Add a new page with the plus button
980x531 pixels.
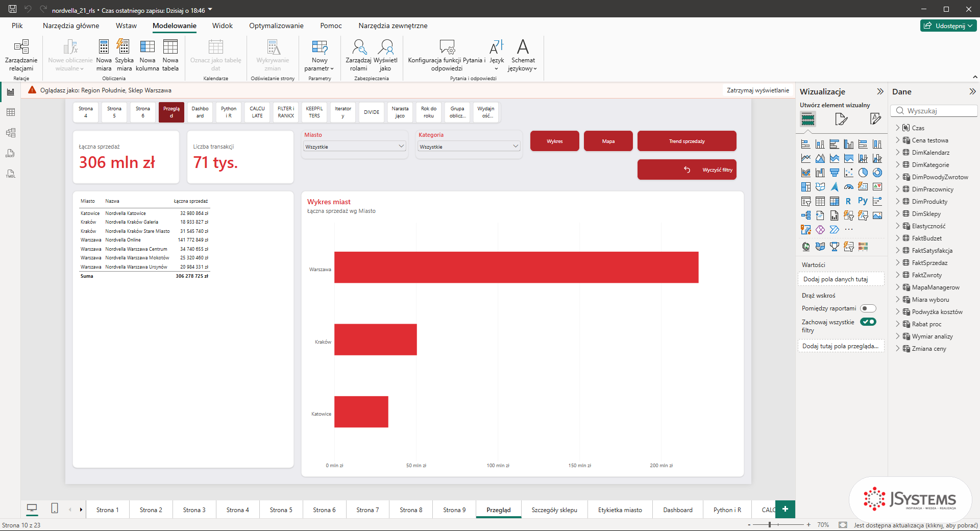(x=785, y=509)
